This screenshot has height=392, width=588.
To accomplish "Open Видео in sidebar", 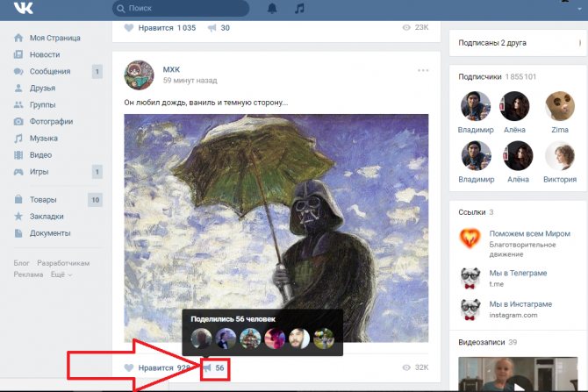I will click(x=40, y=154).
